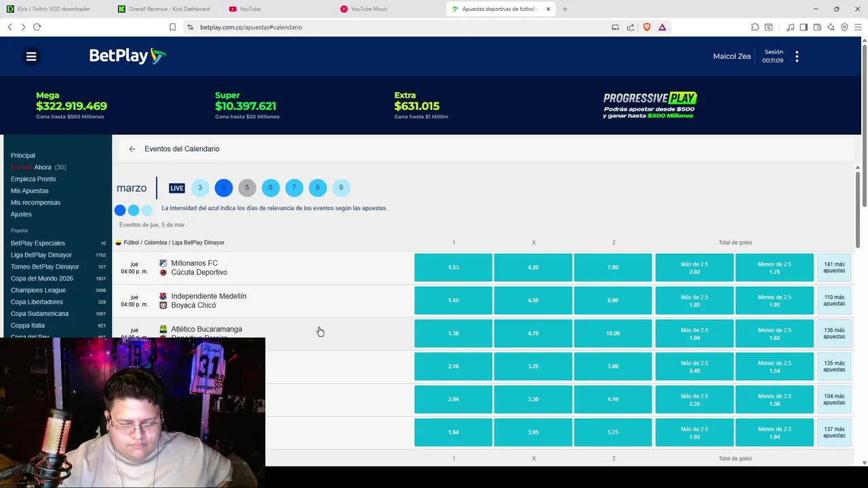
Task: Open the Progressive Play banner
Action: tap(650, 105)
